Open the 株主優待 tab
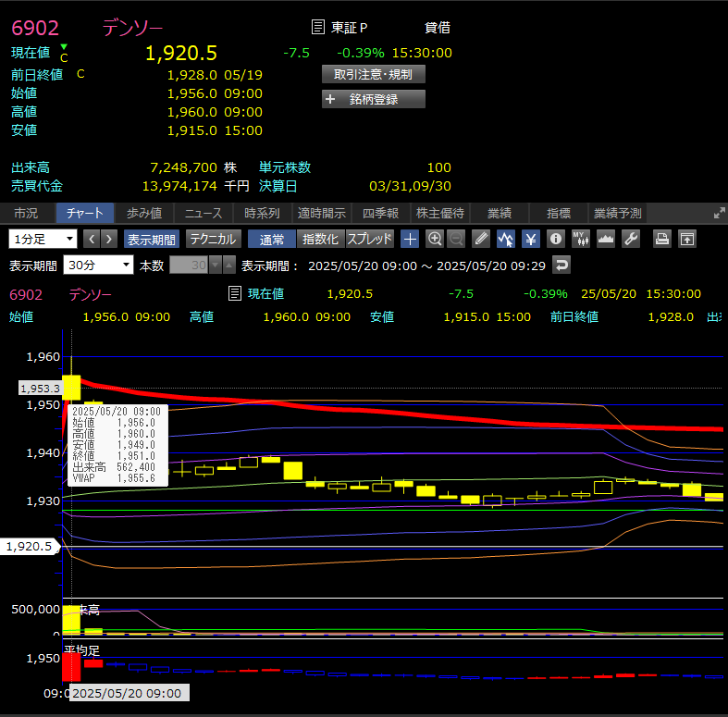The image size is (728, 717). pos(440,213)
